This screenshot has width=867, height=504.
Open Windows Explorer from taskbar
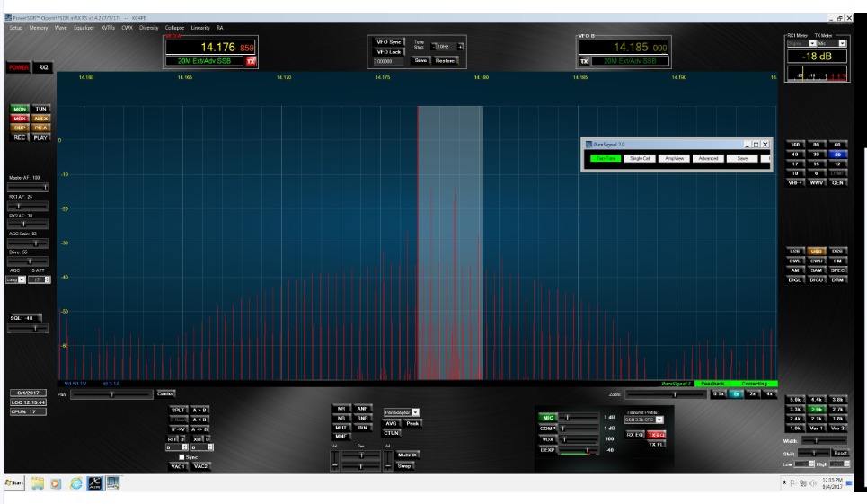tap(37, 483)
